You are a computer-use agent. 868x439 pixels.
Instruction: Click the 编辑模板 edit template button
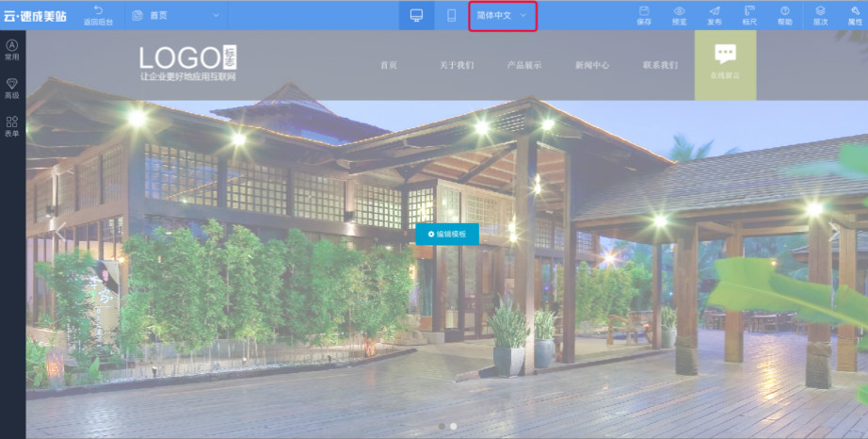(x=447, y=234)
